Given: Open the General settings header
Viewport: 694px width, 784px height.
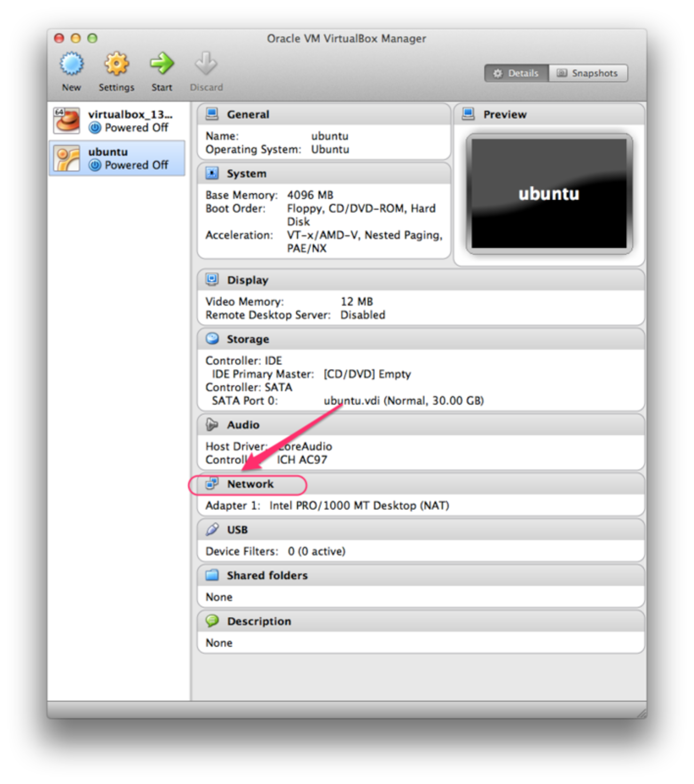Looking at the screenshot, I should click(324, 114).
